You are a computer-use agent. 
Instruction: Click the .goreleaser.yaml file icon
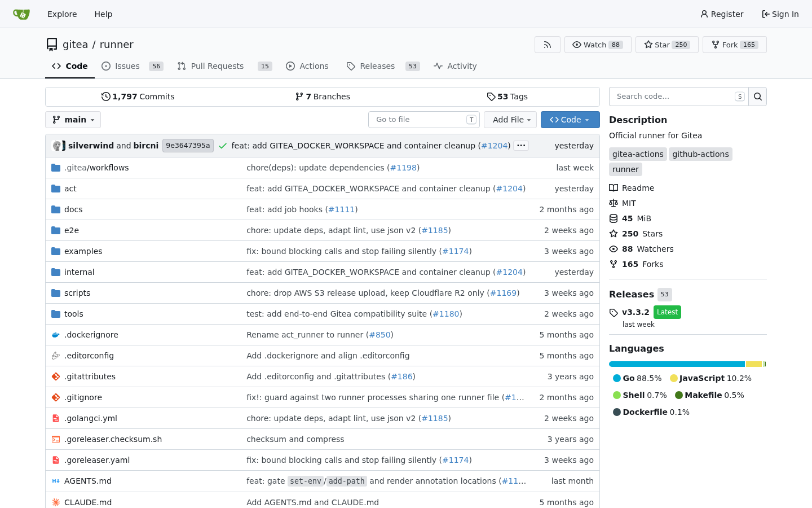pyautogui.click(x=56, y=460)
